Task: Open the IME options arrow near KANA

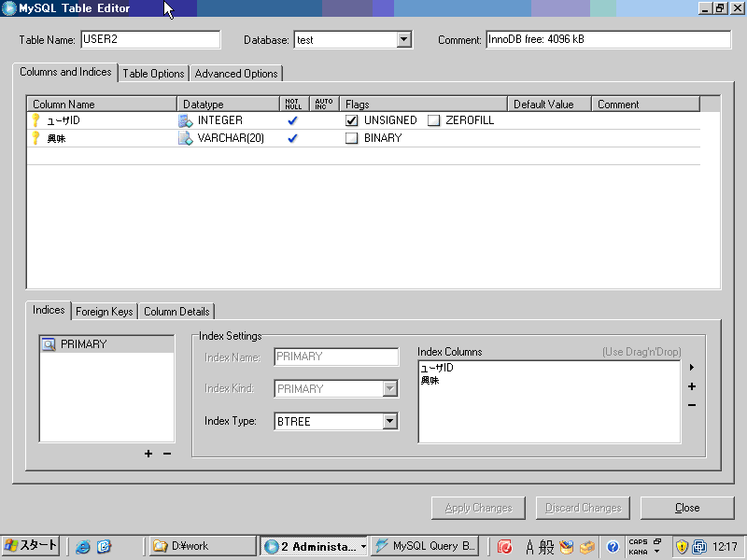Action: [x=657, y=552]
